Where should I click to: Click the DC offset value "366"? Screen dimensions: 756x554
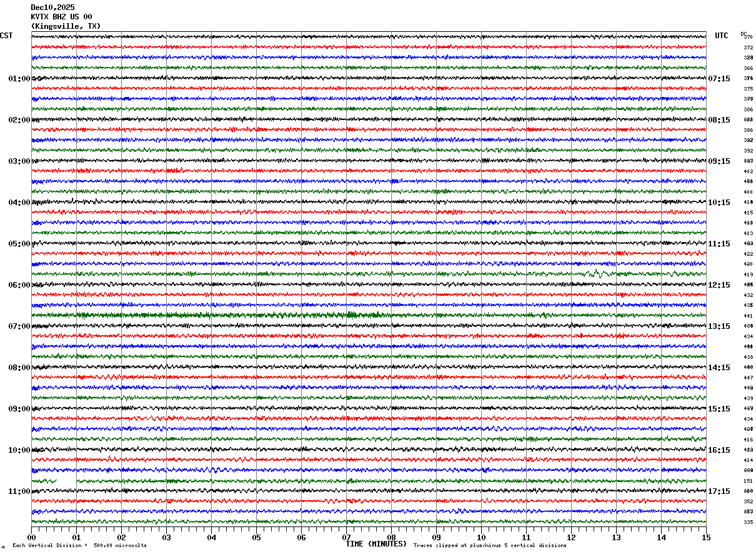748,68
